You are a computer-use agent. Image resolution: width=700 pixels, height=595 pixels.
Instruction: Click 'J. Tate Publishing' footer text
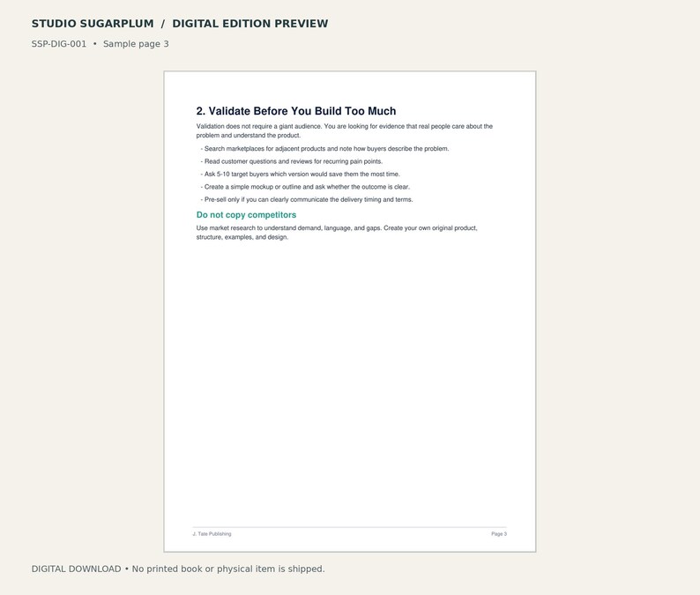pos(212,534)
